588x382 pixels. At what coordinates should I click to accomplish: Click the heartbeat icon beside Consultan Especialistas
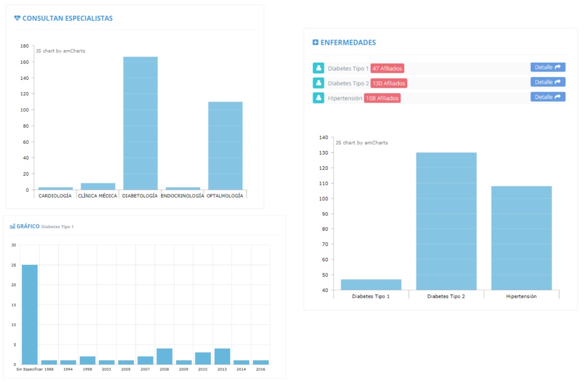[x=17, y=18]
